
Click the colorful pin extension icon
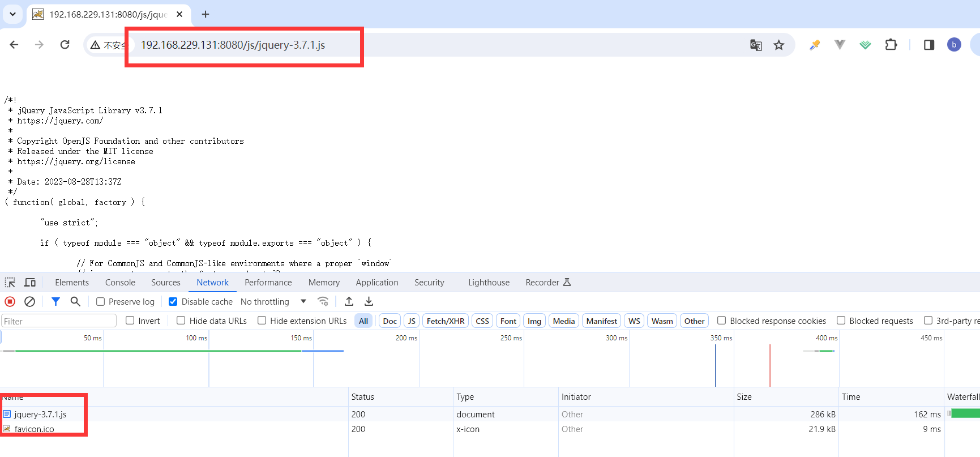(x=815, y=45)
